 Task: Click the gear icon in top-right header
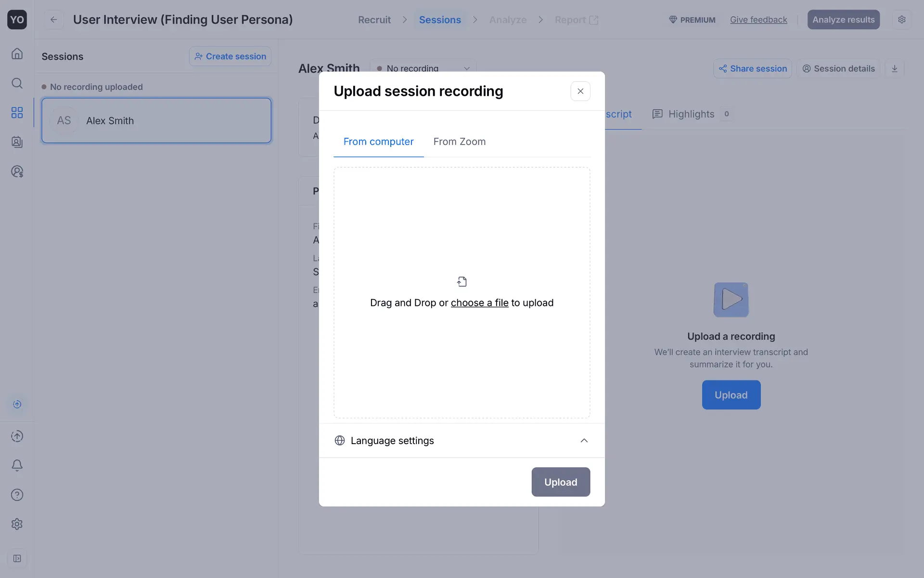tap(901, 20)
